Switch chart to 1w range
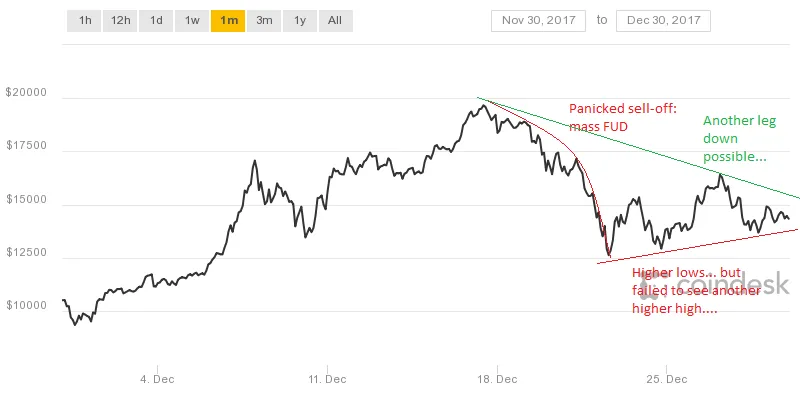The height and width of the screenshot is (400, 800). tap(192, 21)
